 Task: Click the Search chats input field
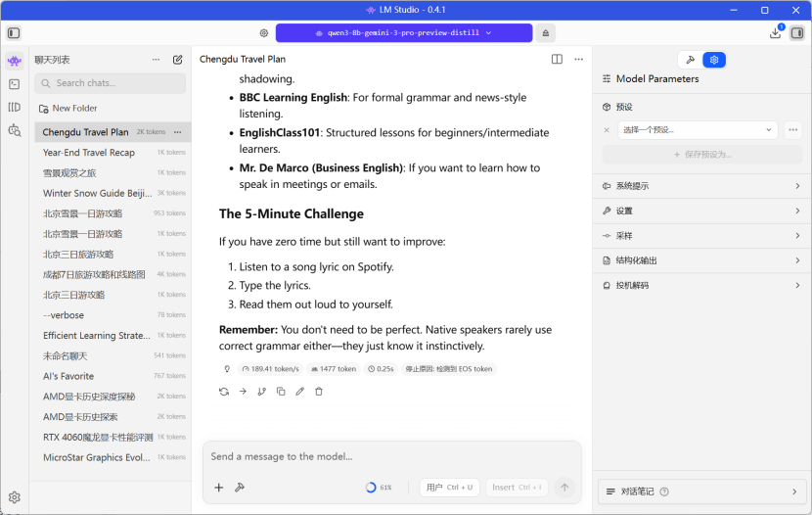(x=110, y=83)
